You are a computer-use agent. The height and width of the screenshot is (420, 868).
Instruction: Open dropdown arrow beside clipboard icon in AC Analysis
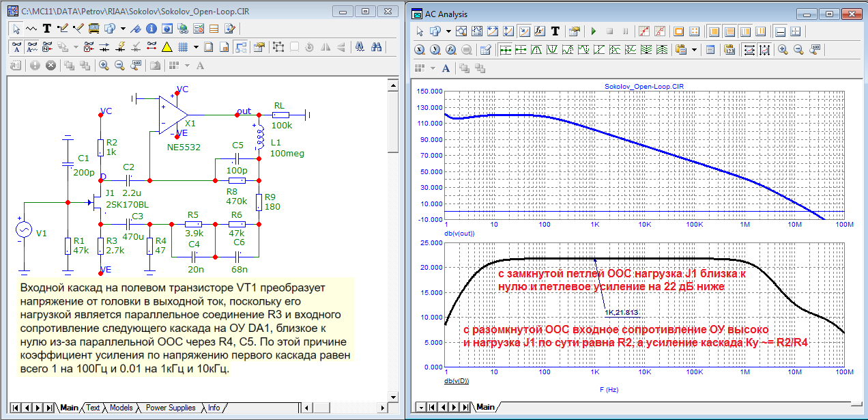[x=695, y=50]
